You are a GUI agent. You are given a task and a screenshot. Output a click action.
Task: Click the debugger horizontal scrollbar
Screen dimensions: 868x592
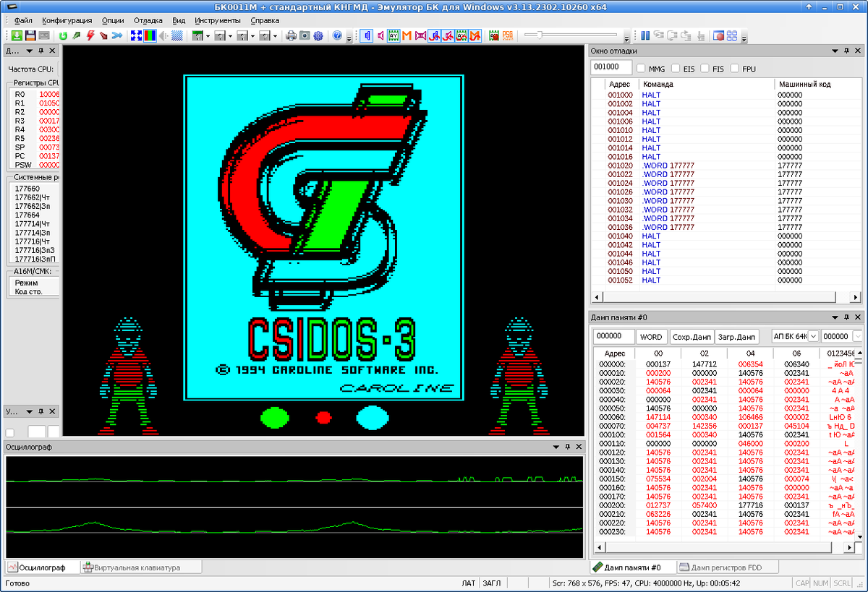[x=726, y=297]
